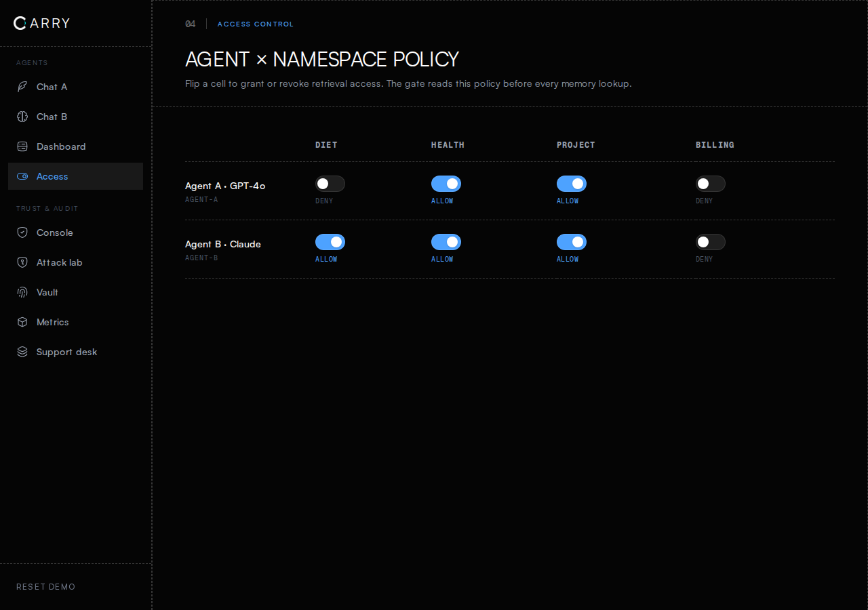Click the CARRY logo
This screenshot has width=868, height=610.
pyautogui.click(x=41, y=23)
